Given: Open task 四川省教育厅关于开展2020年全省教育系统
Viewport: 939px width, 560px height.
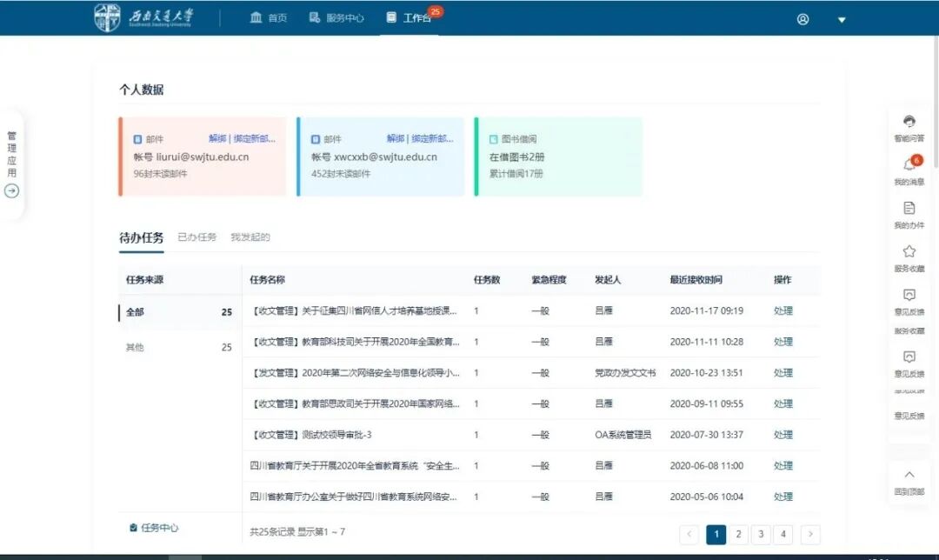Looking at the screenshot, I should click(x=355, y=466).
